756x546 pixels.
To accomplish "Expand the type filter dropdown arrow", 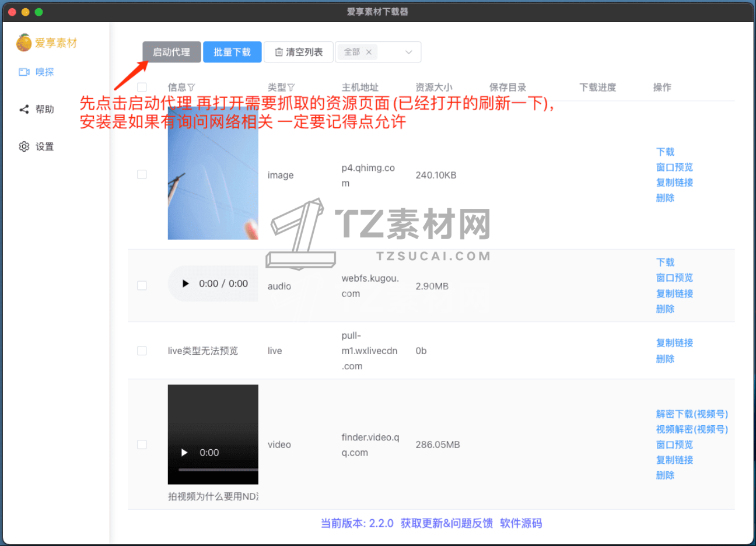I will click(408, 52).
